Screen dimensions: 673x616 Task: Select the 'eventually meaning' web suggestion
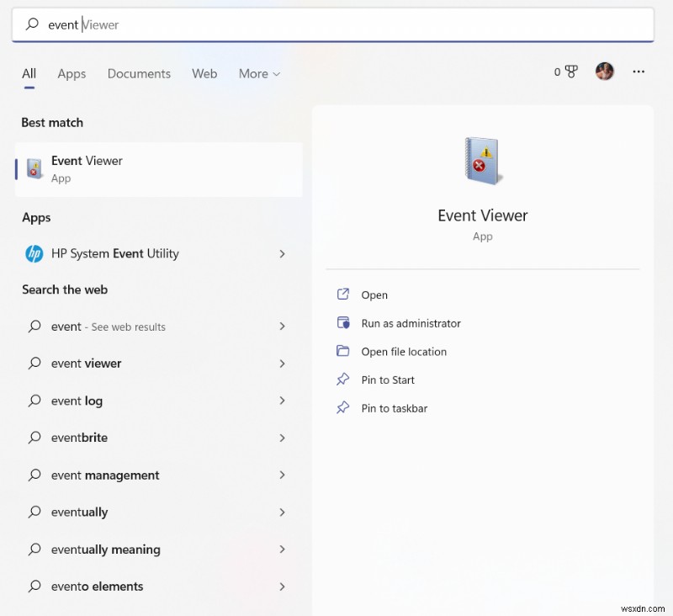click(x=159, y=549)
